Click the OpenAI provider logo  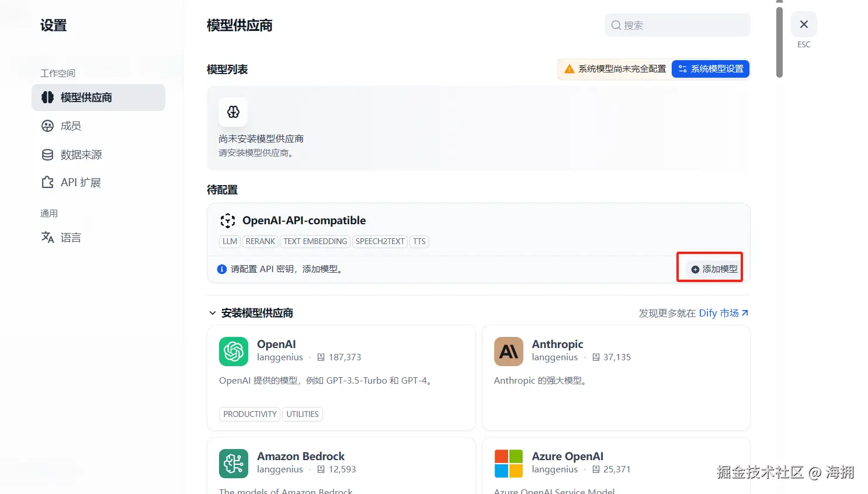[x=233, y=352]
